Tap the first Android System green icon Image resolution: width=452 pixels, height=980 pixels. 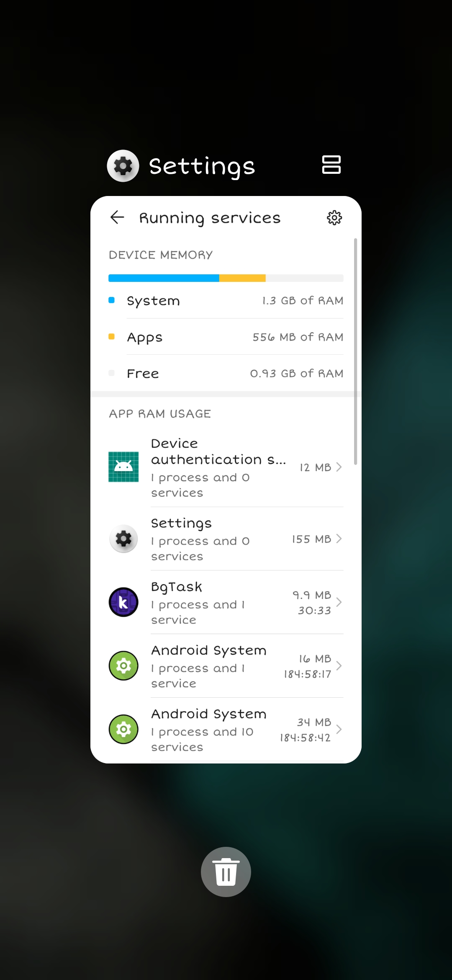pyautogui.click(x=123, y=666)
